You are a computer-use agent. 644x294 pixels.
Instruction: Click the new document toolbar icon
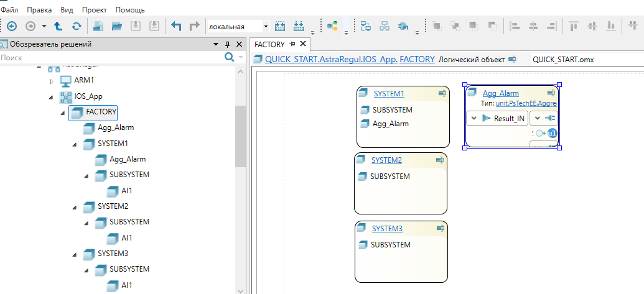click(x=98, y=26)
